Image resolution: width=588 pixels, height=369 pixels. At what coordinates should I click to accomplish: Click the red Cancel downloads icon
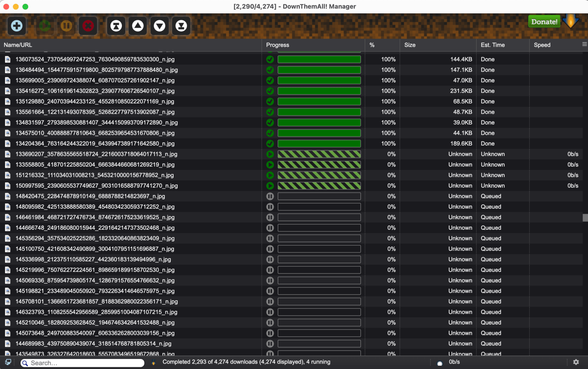(88, 26)
